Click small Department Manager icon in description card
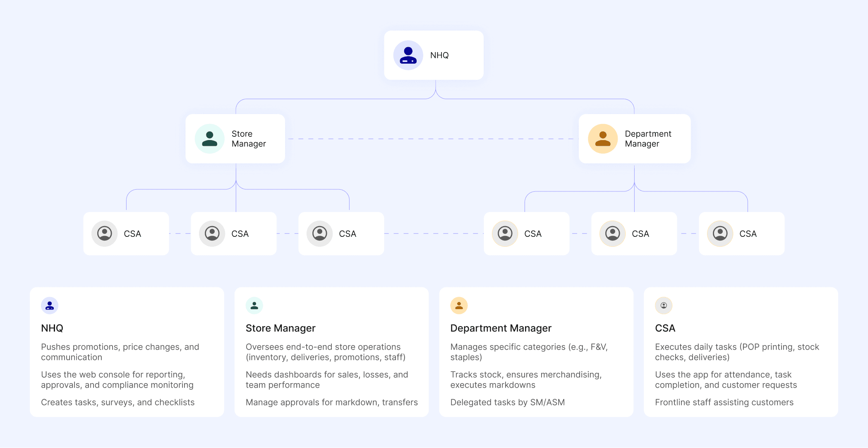 point(459,305)
